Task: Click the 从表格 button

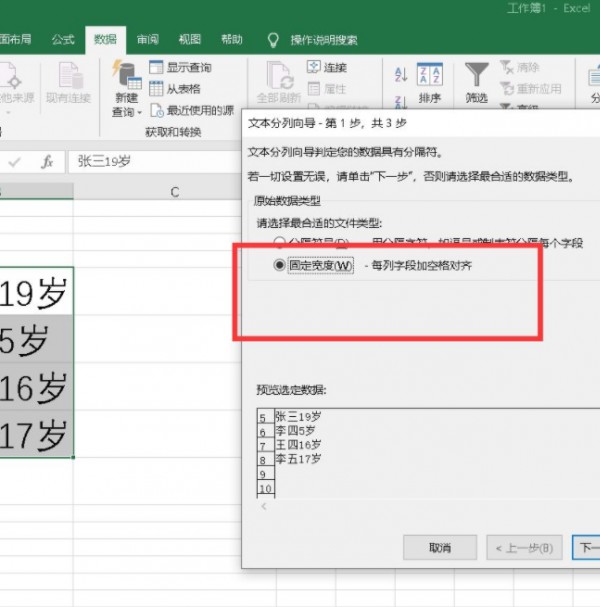Action: click(175, 89)
